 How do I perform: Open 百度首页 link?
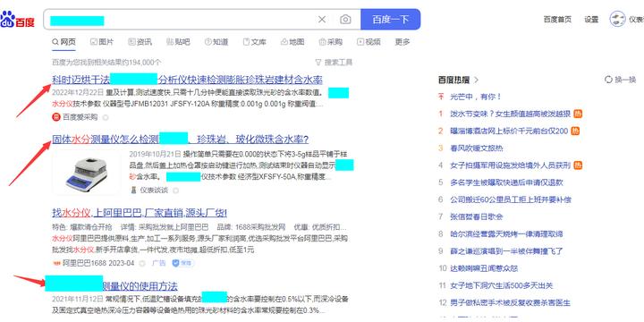[557, 20]
